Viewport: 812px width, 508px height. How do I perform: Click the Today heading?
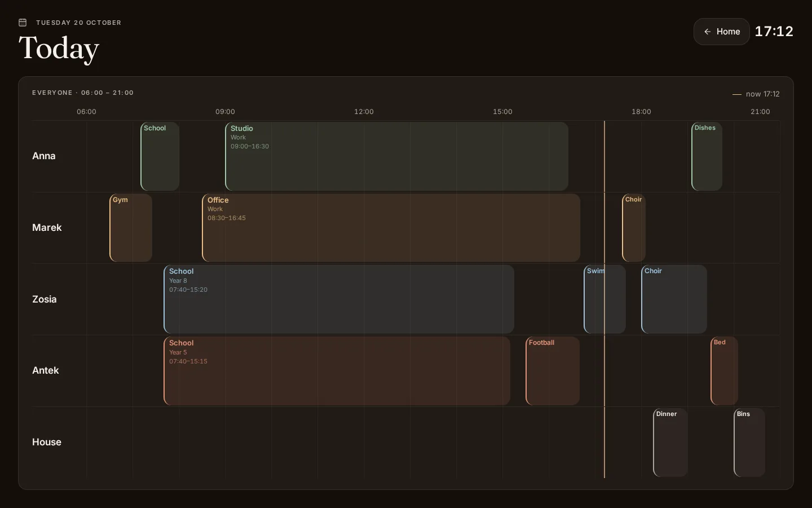(x=59, y=49)
